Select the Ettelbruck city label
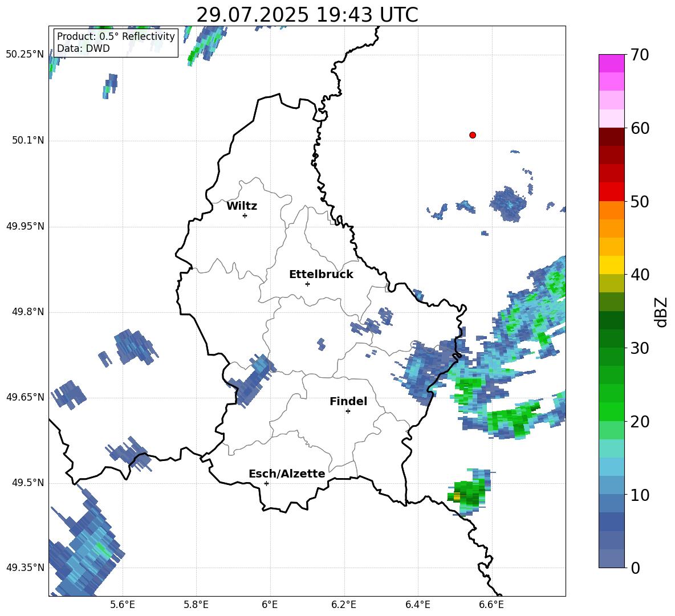 [321, 275]
